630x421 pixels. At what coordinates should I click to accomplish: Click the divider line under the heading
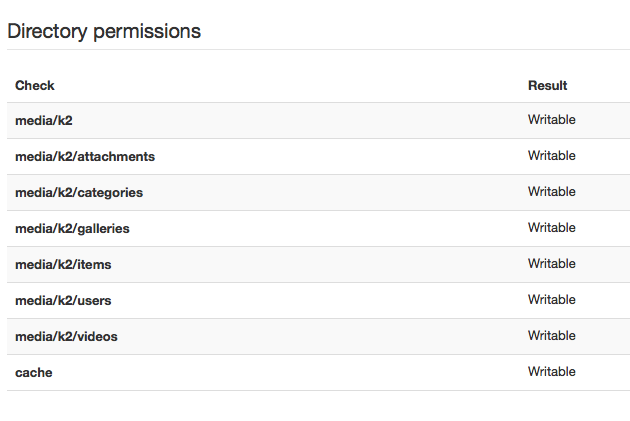point(318,50)
